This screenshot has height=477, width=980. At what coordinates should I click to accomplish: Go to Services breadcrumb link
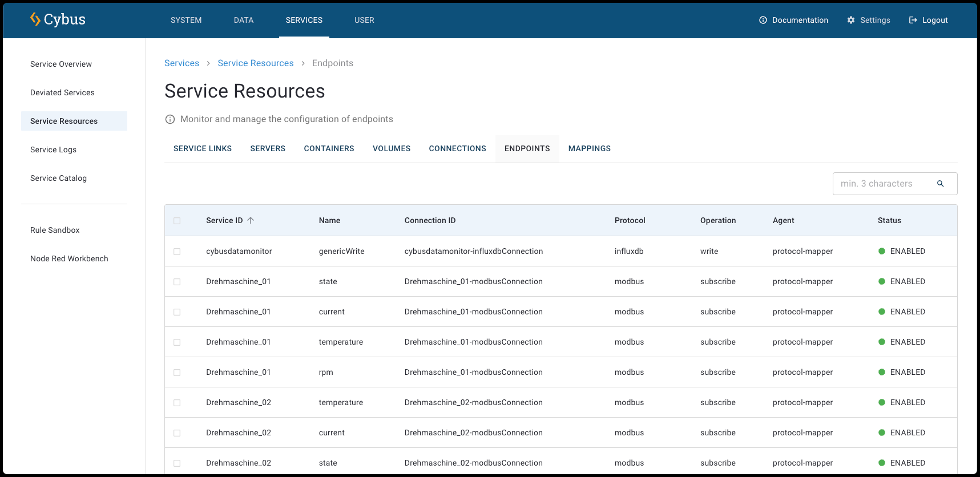182,63
